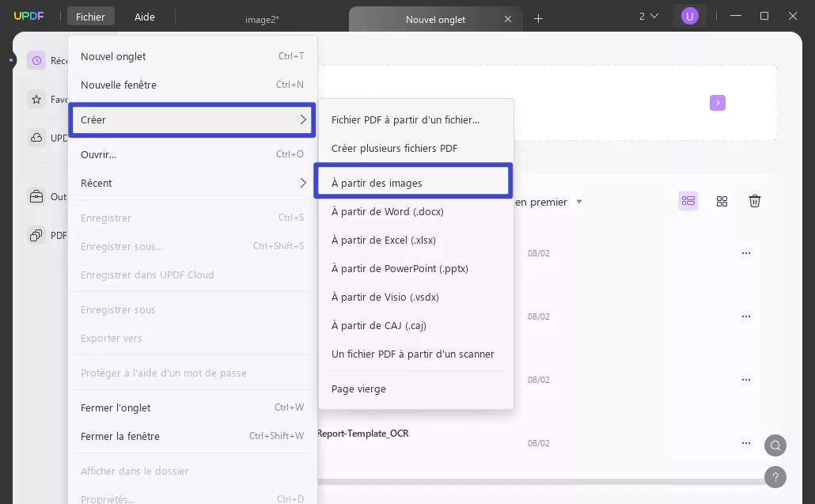This screenshot has height=504, width=815.
Task: Switch to the image2 tab
Action: coord(262,19)
